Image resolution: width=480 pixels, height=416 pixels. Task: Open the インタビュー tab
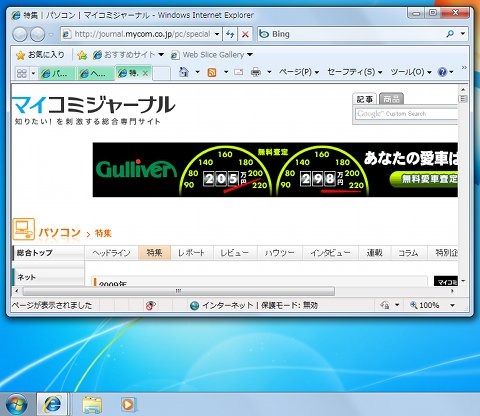pyautogui.click(x=330, y=253)
